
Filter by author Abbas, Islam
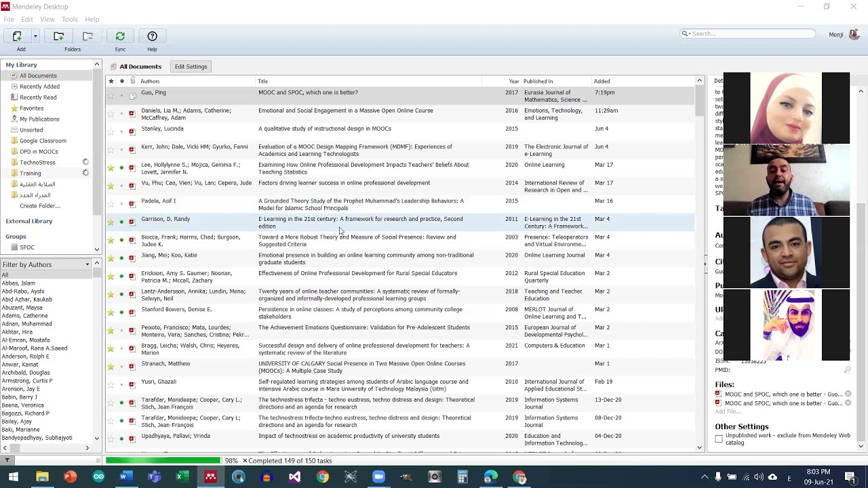point(18,283)
